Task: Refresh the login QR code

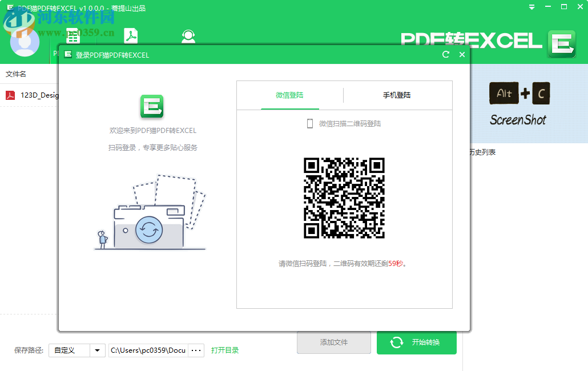Action: pyautogui.click(x=446, y=54)
